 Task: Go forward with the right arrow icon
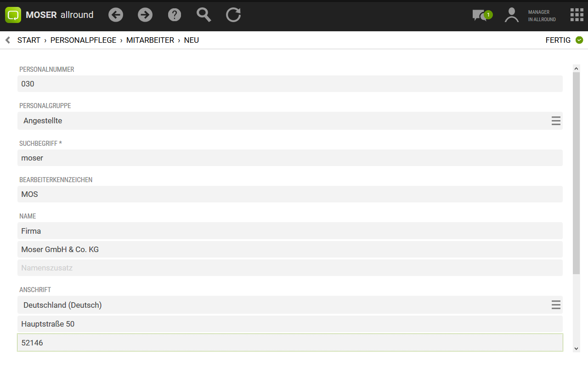pyautogui.click(x=145, y=15)
